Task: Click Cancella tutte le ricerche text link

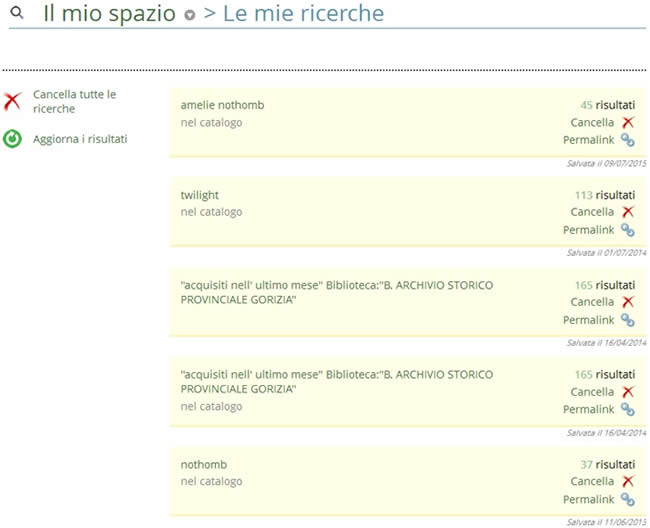Action: (74, 101)
